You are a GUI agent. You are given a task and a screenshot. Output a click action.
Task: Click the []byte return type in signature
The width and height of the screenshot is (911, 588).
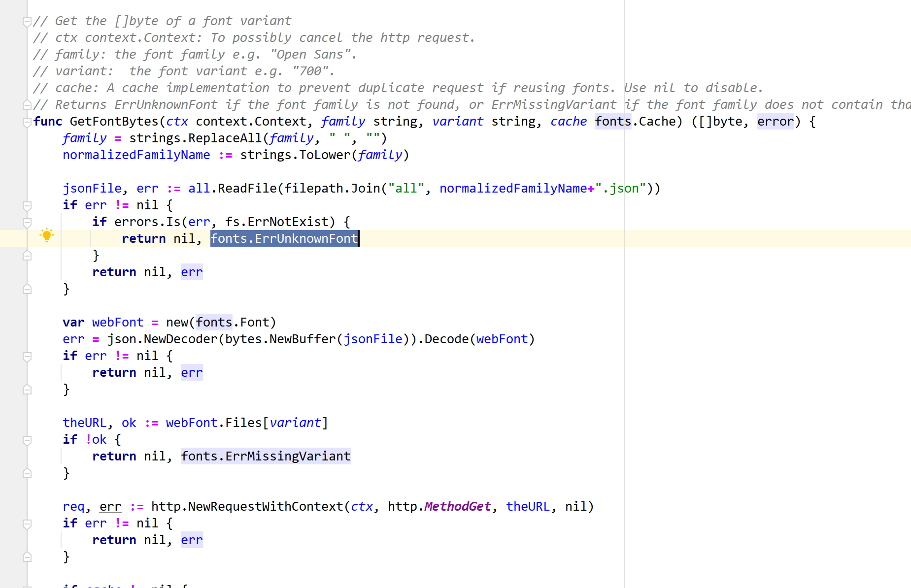point(720,122)
